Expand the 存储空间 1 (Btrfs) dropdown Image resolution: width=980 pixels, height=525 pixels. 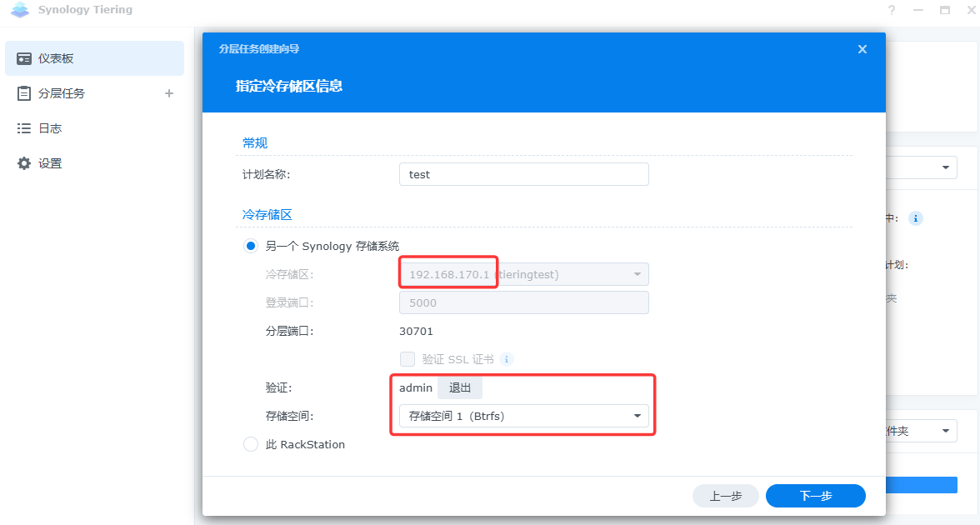coord(637,416)
